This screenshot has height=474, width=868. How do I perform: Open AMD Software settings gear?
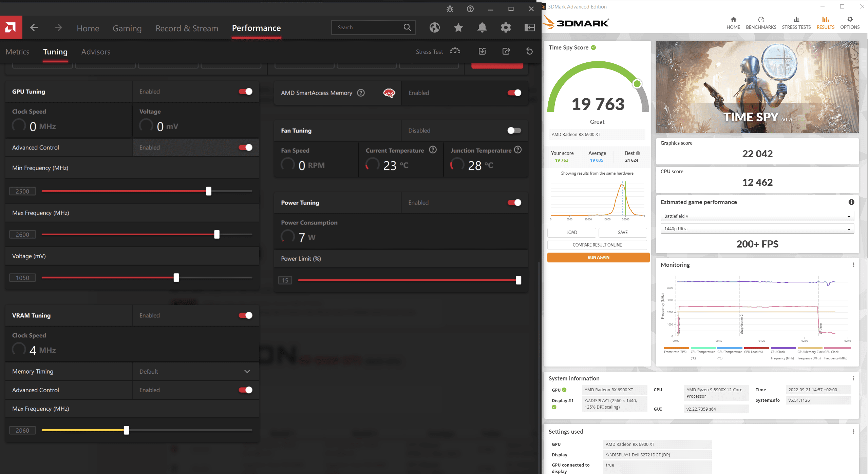click(x=506, y=27)
